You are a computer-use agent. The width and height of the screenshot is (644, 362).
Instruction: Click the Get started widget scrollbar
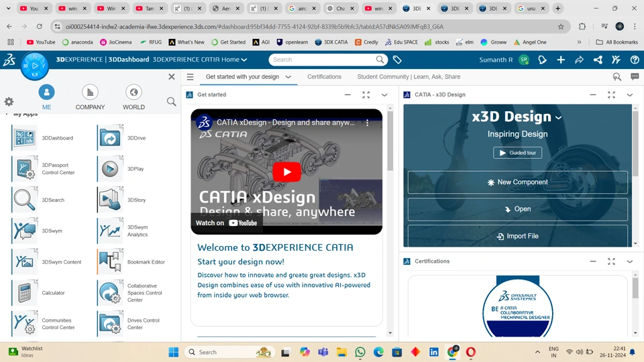(390, 141)
